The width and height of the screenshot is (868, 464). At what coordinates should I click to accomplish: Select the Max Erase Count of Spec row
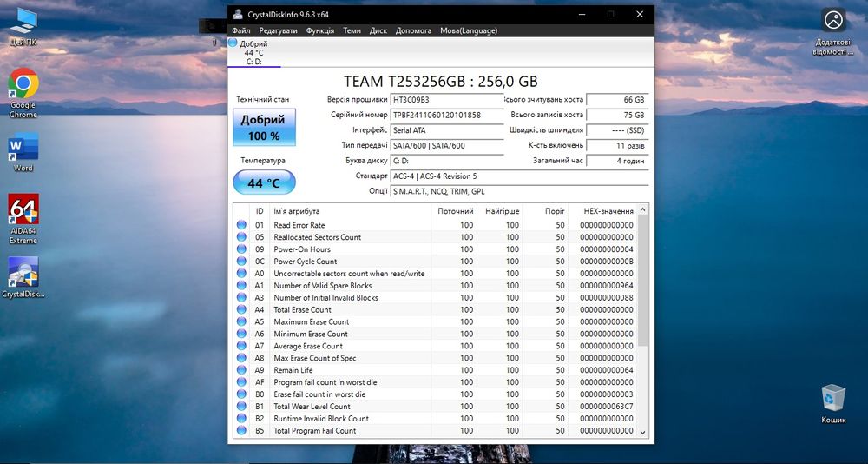pos(436,358)
